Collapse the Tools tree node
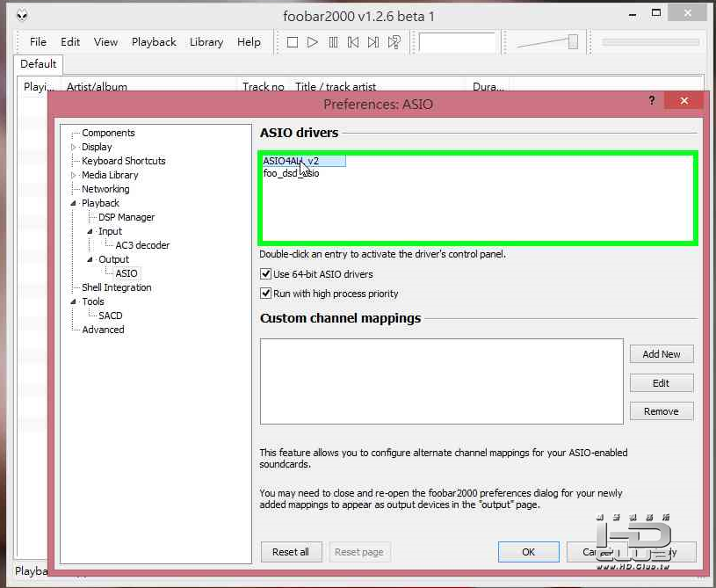716x588 pixels. [x=74, y=301]
